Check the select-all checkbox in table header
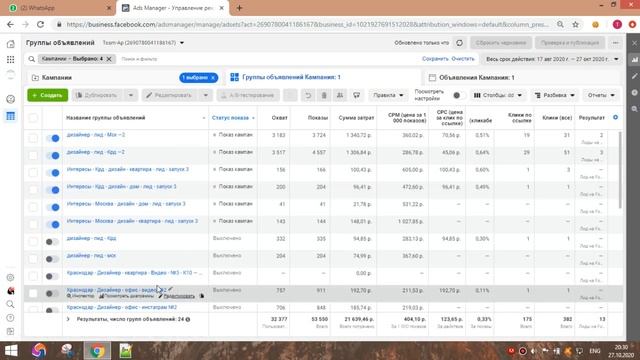This screenshot has width=640, height=360. pos(33,118)
